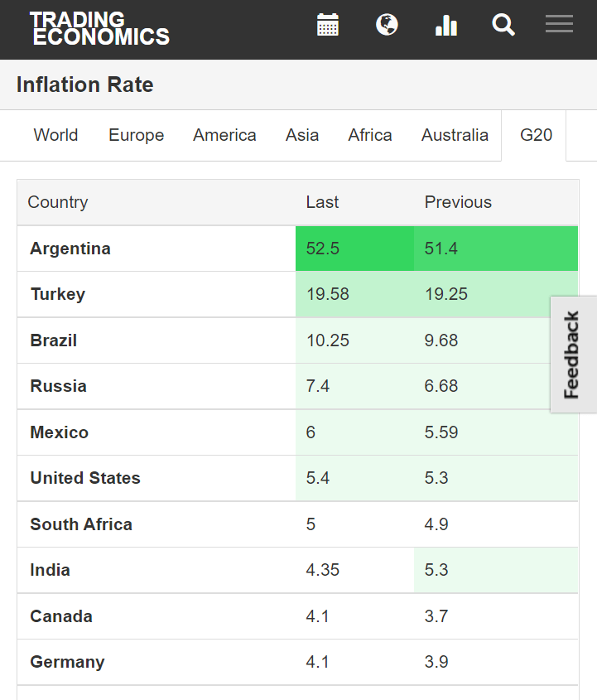Click the Turkey country link
Image resolution: width=597 pixels, height=700 pixels.
click(58, 294)
